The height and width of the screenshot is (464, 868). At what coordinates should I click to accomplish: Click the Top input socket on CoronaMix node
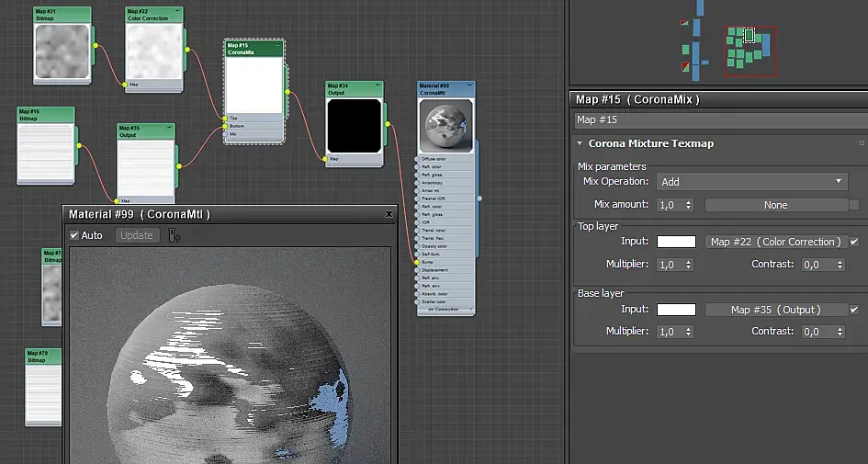(x=224, y=118)
